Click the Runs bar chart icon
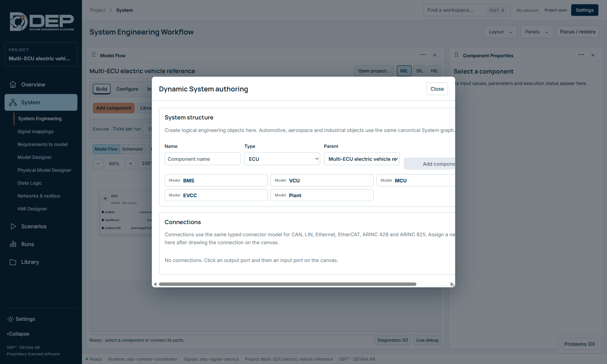Image resolution: width=607 pixels, height=364 pixels. pos(13,244)
